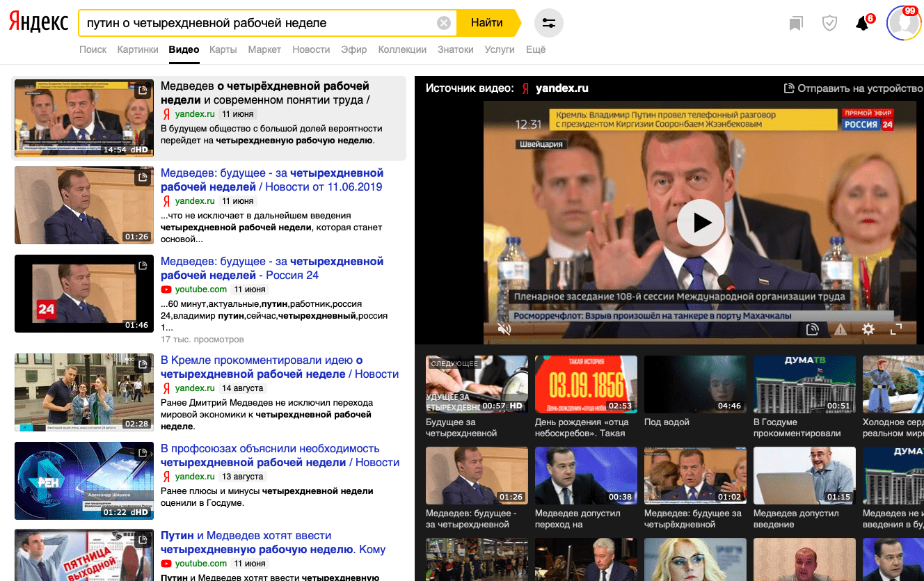Save 01:46 Россия 24 result to collection
The height and width of the screenshot is (581, 924).
point(143,266)
